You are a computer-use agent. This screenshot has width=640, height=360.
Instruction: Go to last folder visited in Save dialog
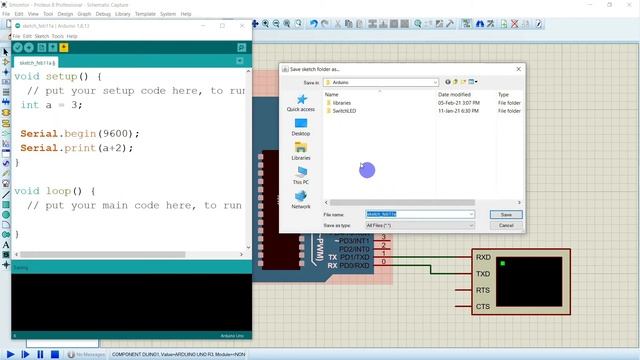(448, 82)
